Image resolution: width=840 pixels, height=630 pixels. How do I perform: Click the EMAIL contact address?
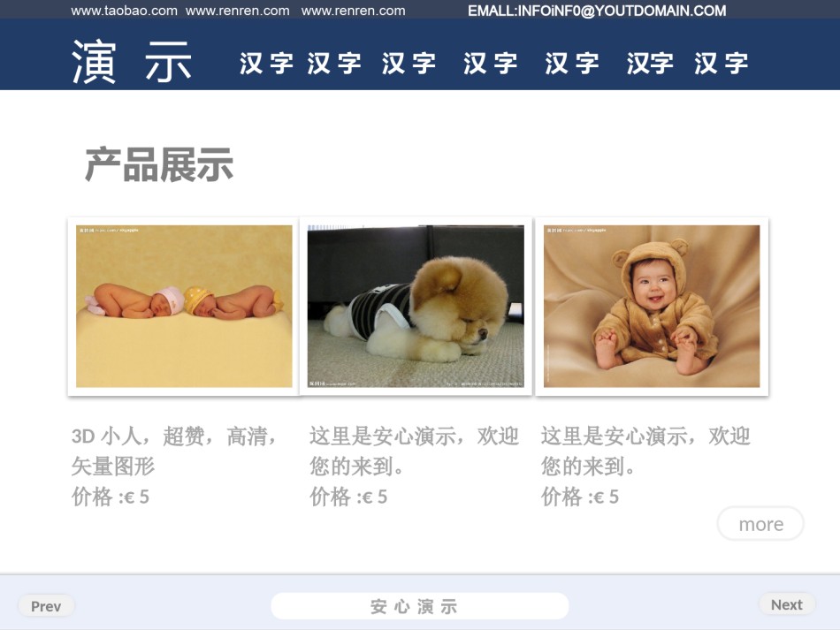click(x=597, y=11)
